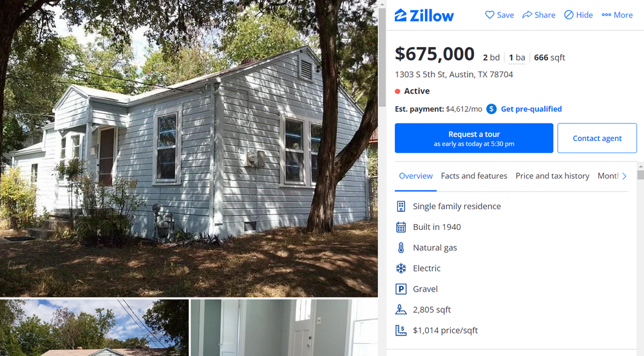Click the calendar icon next to Built in 1940
This screenshot has width=644, height=356.
click(401, 227)
